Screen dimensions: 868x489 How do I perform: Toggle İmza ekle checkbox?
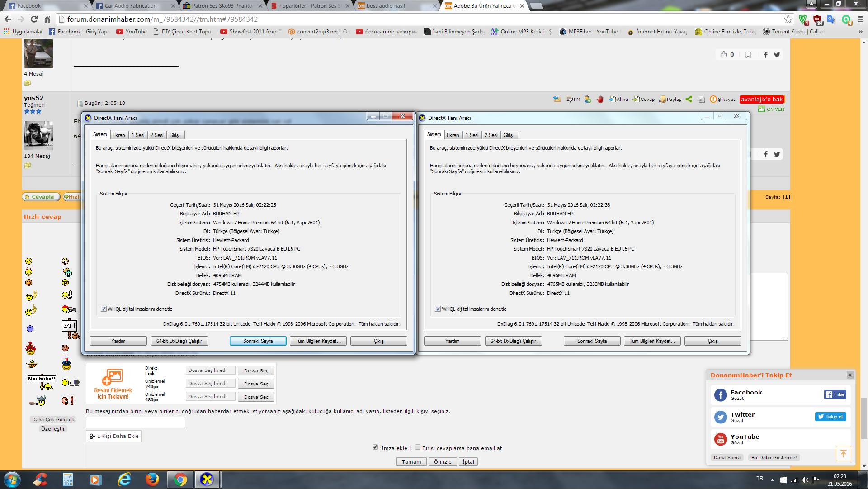[x=375, y=447]
